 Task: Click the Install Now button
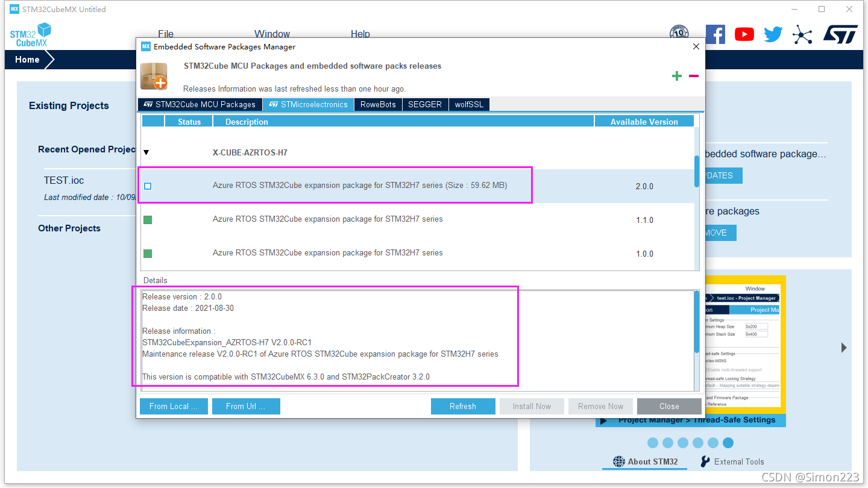click(532, 406)
